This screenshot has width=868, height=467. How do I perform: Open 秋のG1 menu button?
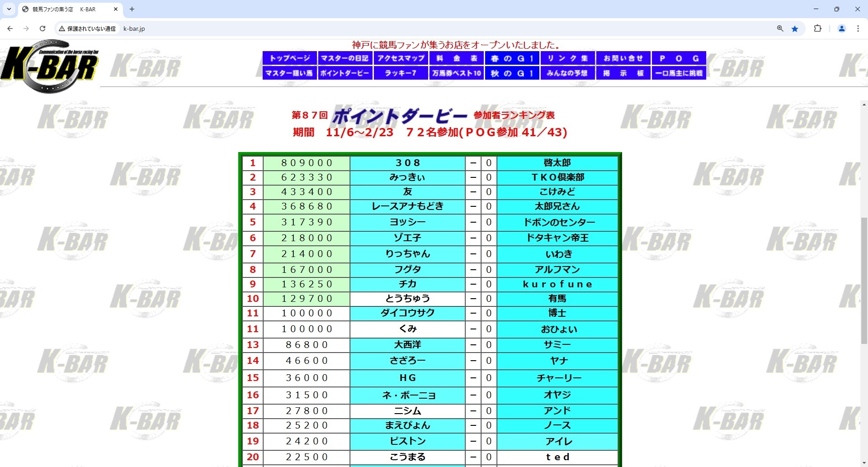pos(512,73)
